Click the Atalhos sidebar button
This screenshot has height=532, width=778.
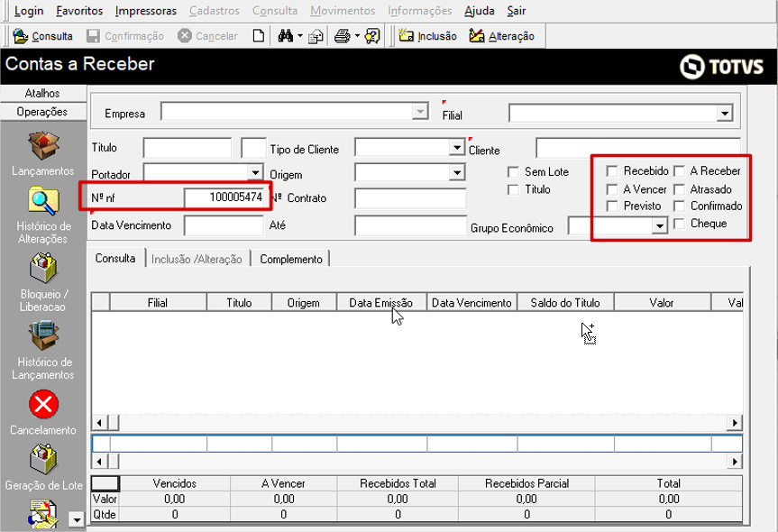[42, 93]
